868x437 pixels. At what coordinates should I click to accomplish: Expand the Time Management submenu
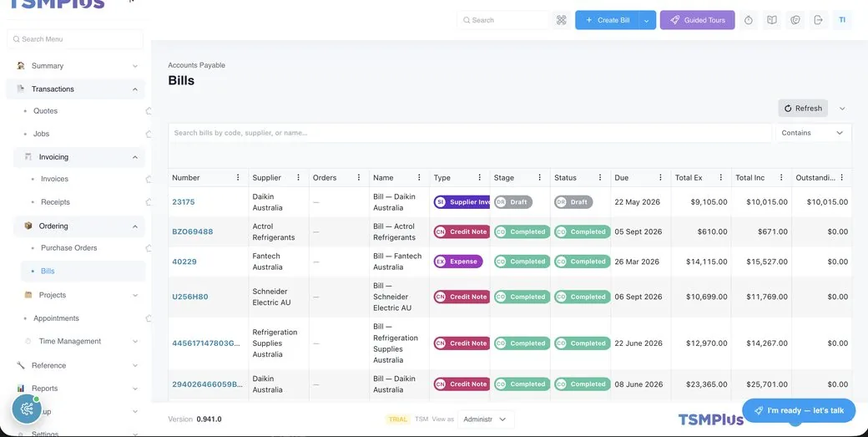pyautogui.click(x=135, y=341)
